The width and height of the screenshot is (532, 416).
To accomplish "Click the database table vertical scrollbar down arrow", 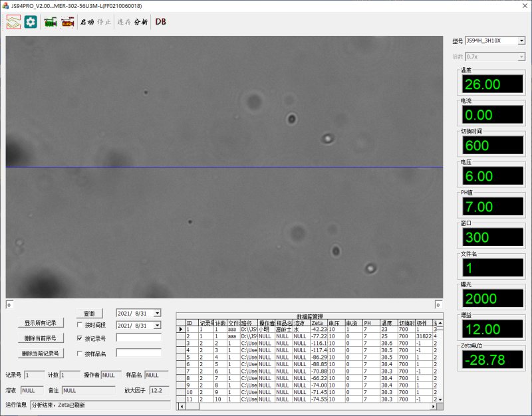I will (440, 399).
